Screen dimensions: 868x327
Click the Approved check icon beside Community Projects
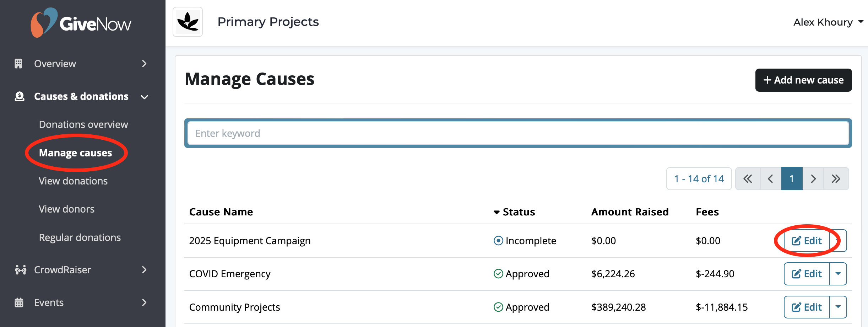tap(498, 307)
